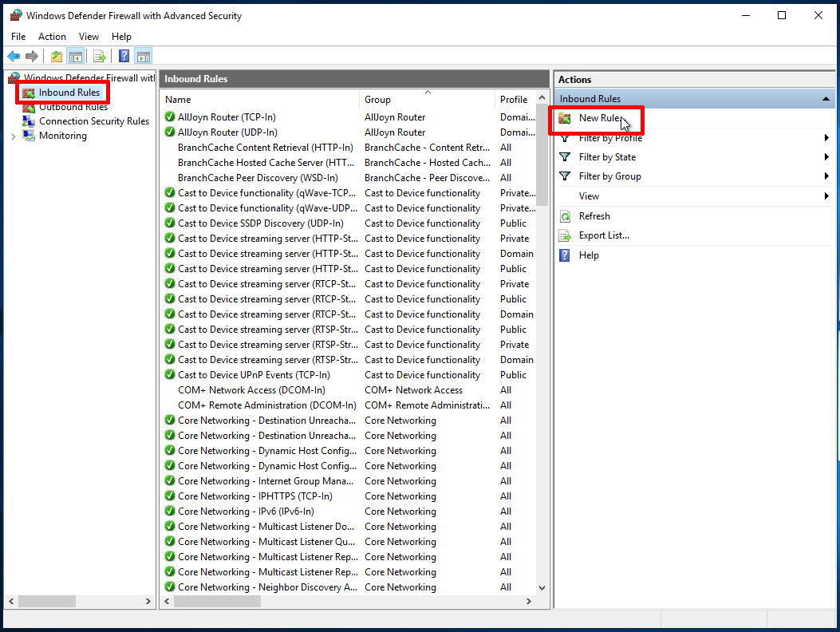This screenshot has width=840, height=632.
Task: Click the Forward arrow toolbar icon
Action: tap(32, 56)
